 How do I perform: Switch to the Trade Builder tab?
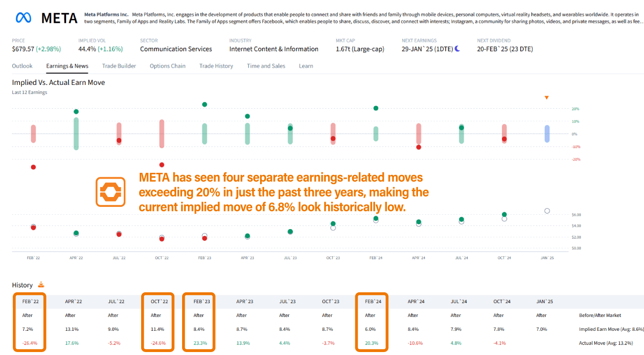[x=119, y=66]
